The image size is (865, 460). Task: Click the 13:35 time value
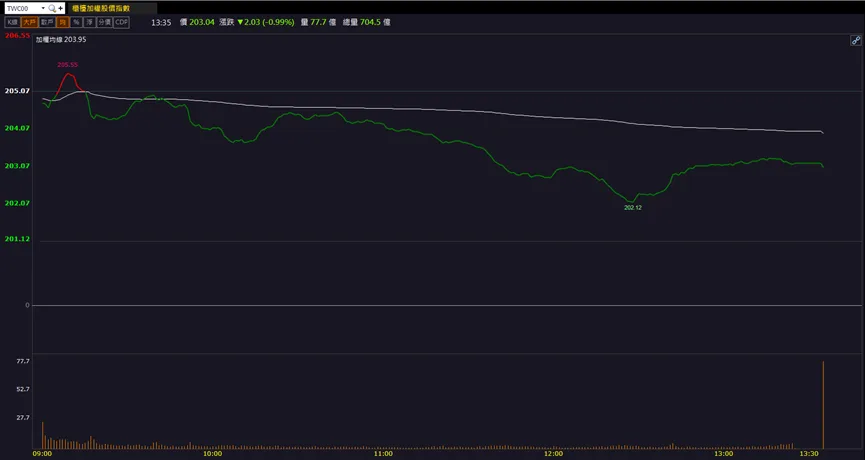click(161, 23)
